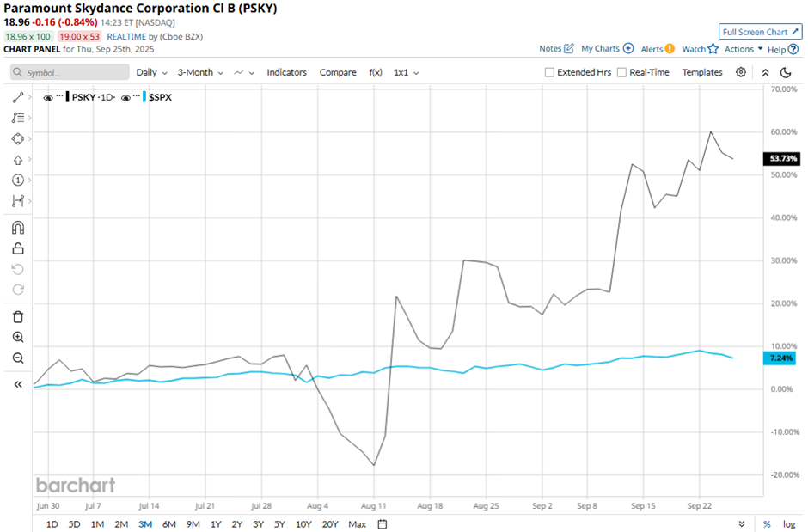This screenshot has width=808, height=532.
Task: Select the shapes drawing tool
Action: click(18, 138)
